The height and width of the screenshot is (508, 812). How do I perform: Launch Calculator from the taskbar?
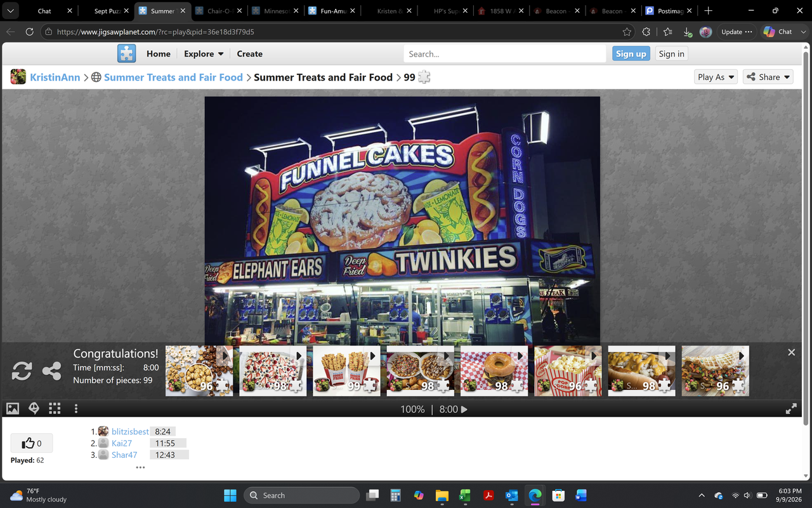click(x=396, y=495)
